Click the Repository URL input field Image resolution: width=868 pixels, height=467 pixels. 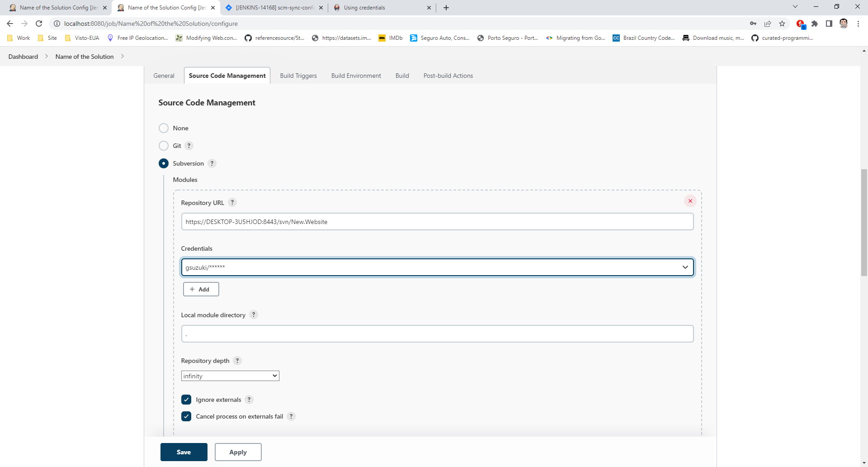[437, 222]
